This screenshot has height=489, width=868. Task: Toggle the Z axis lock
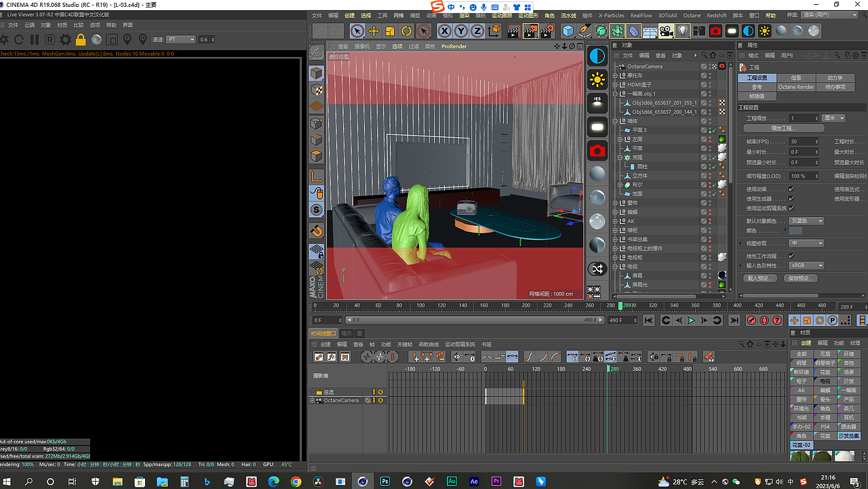(x=477, y=31)
